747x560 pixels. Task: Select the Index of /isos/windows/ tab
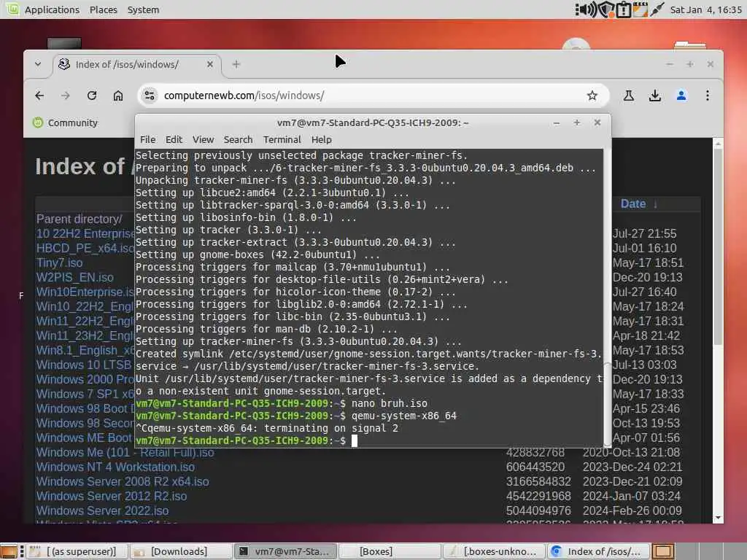(136, 65)
